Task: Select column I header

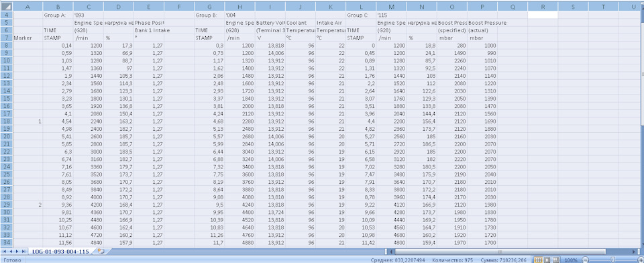Action: (x=270, y=7)
